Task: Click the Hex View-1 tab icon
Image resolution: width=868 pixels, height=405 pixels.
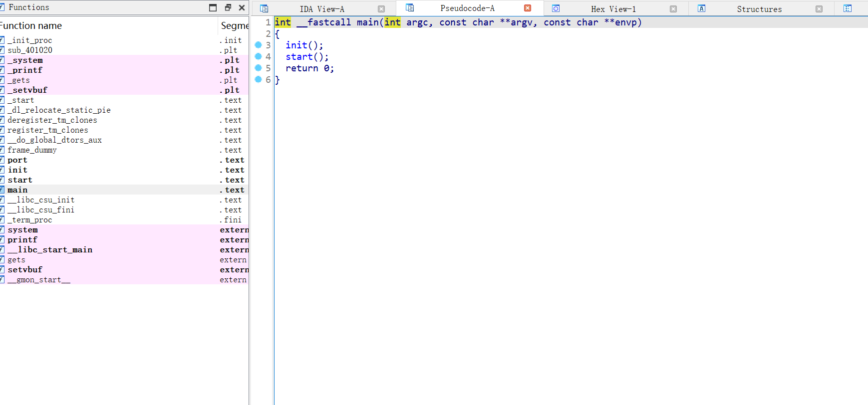Action: 556,8
